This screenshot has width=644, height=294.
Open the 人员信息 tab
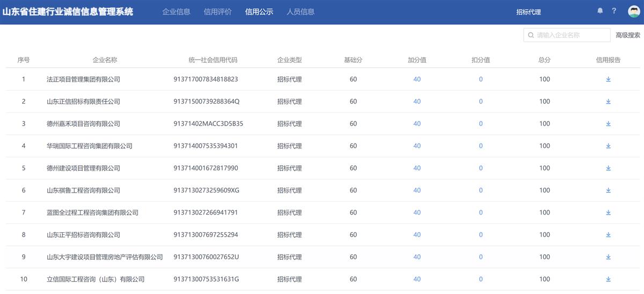301,12
